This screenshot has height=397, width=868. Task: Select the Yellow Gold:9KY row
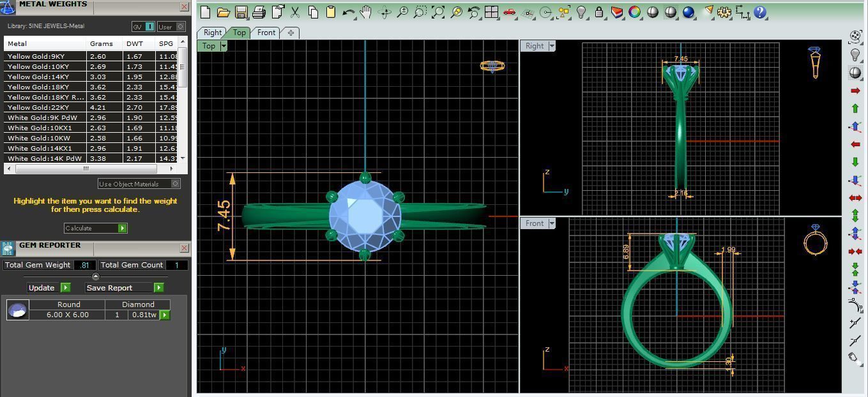(x=91, y=56)
